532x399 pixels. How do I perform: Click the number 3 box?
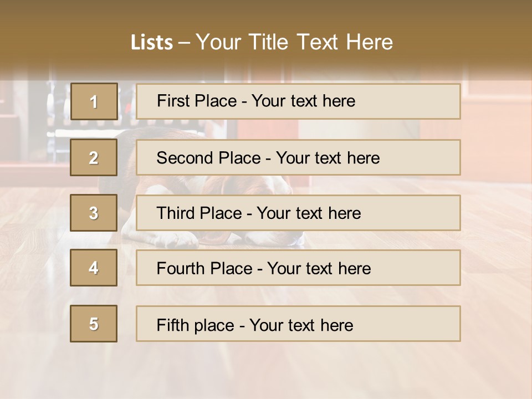pos(94,213)
